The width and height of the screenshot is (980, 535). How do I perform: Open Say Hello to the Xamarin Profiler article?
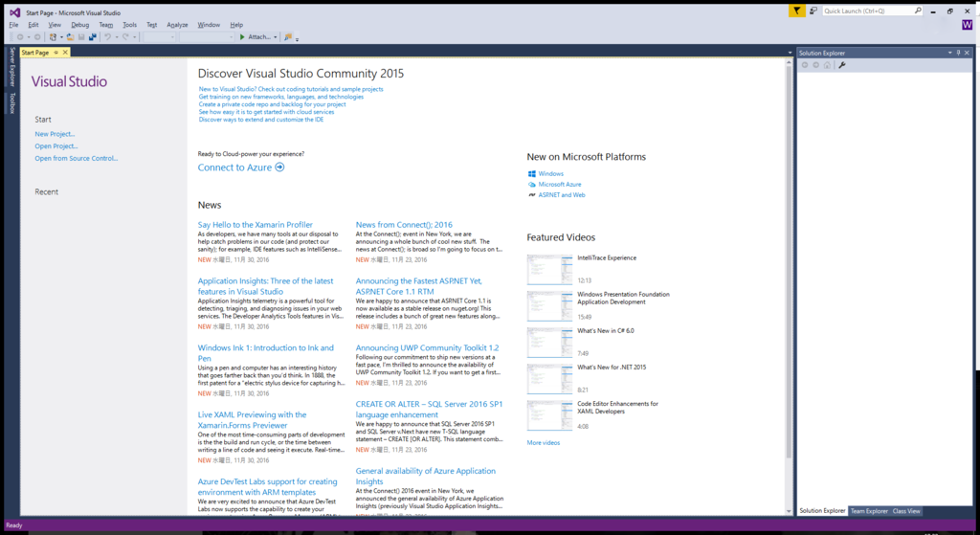tap(255, 224)
